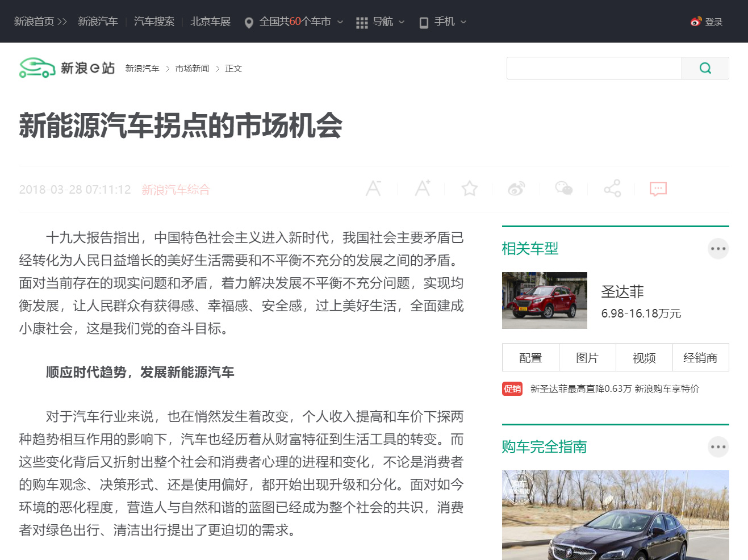Select the 配置 tab for 圣达菲
This screenshot has height=560, width=748.
click(530, 358)
